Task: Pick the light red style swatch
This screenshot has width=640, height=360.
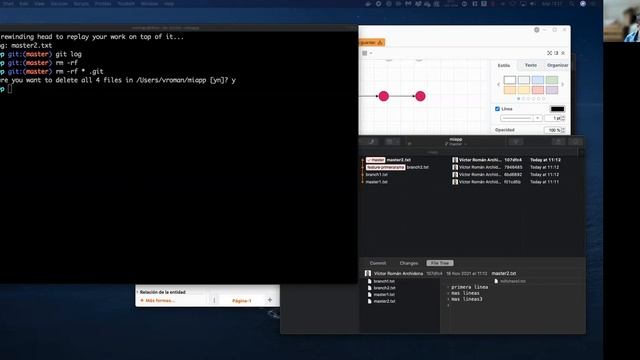Action: [538, 90]
